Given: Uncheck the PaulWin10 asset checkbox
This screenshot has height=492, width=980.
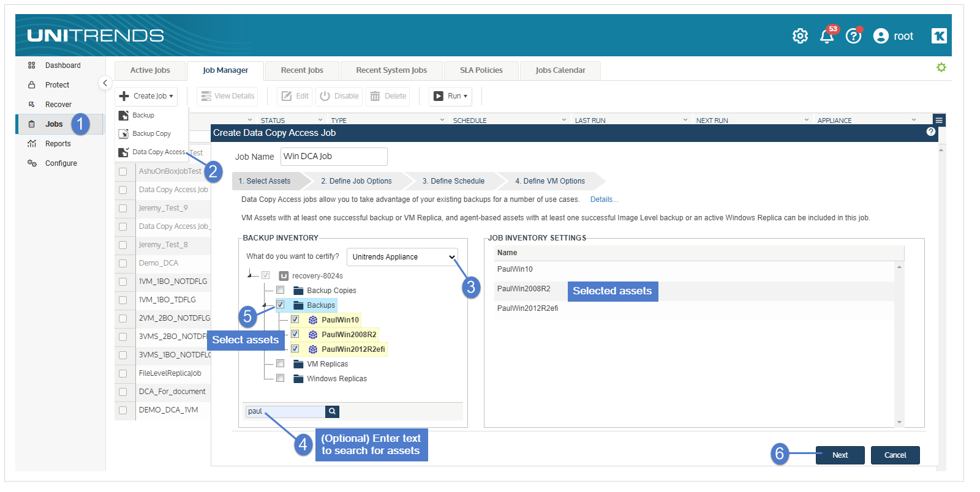Looking at the screenshot, I should (x=295, y=319).
